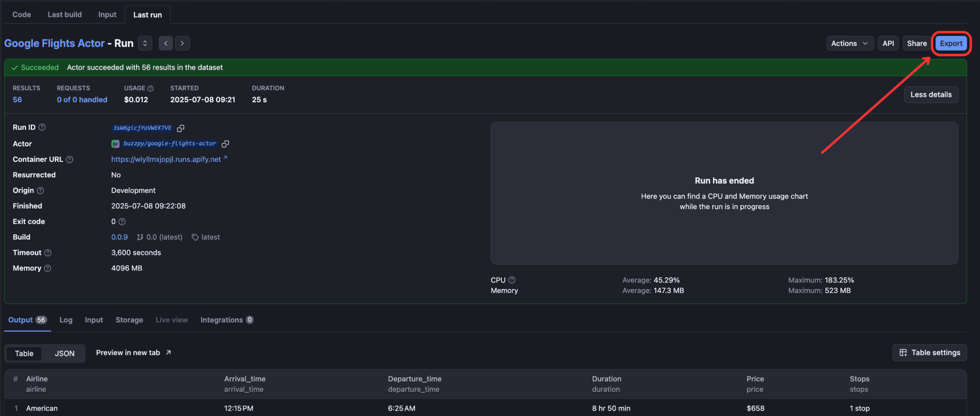The image size is (980, 416).
Task: Open build version 0.0.9 link
Action: 119,237
